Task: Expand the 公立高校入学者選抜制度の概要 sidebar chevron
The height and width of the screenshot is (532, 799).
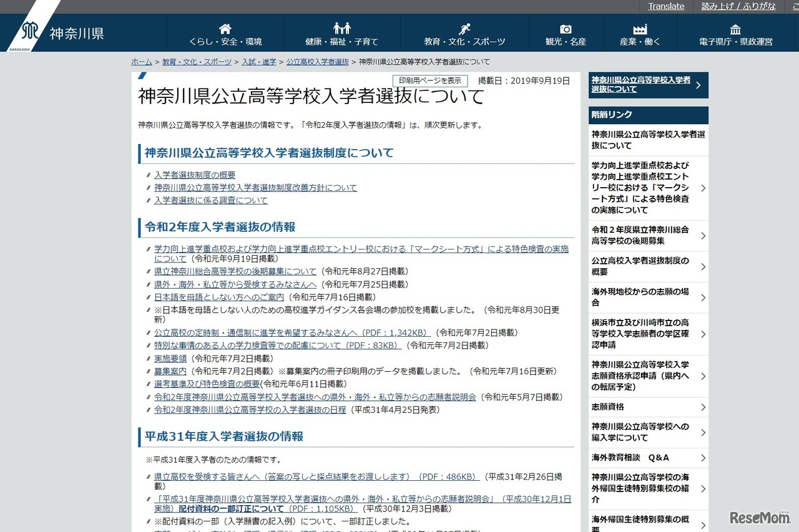Action: coord(703,266)
